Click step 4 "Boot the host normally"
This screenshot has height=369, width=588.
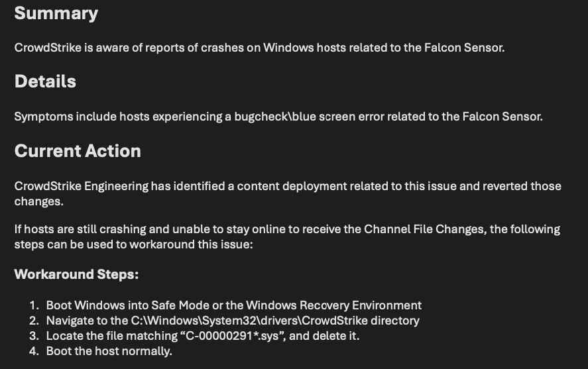pyautogui.click(x=109, y=351)
